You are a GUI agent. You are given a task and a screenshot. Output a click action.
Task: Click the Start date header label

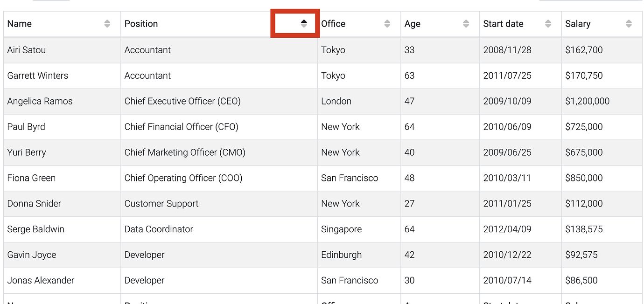click(503, 24)
